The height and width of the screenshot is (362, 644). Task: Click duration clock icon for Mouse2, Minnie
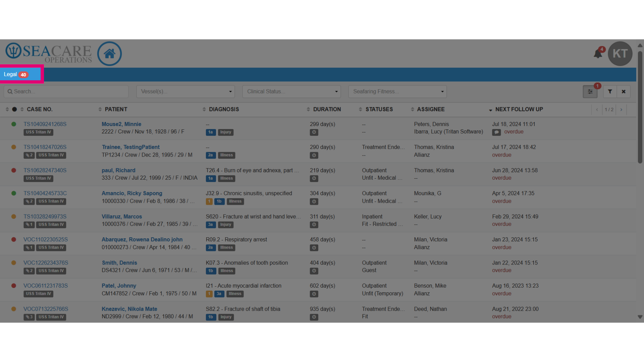tap(314, 132)
